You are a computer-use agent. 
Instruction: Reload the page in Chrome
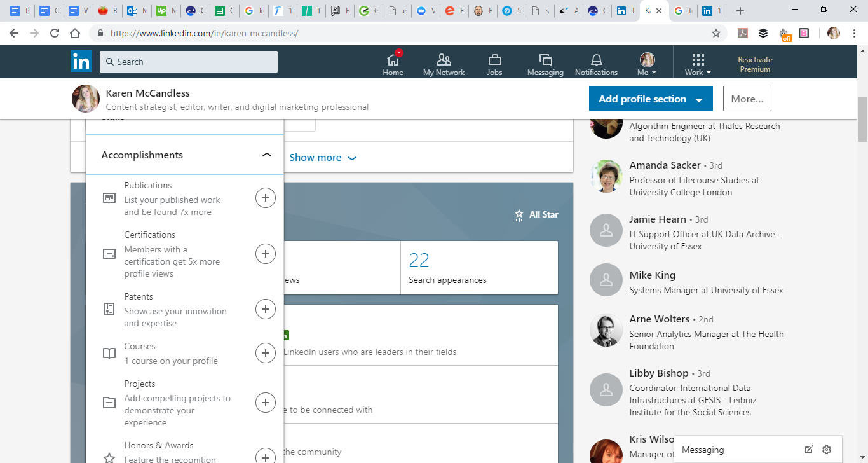click(x=55, y=33)
